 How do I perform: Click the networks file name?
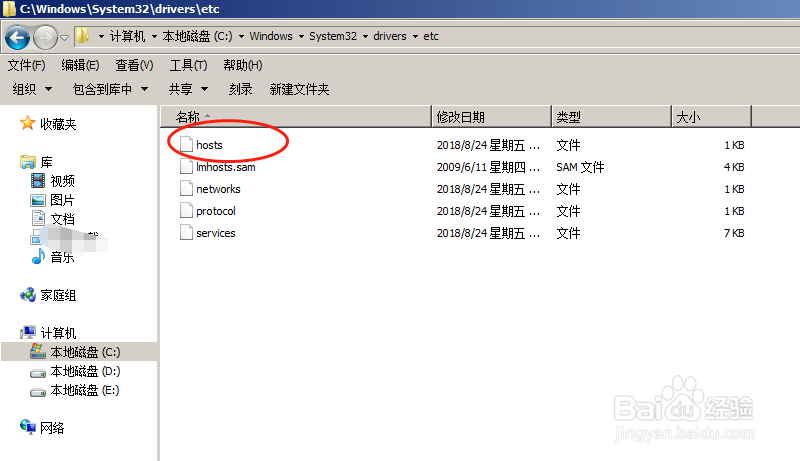(218, 189)
